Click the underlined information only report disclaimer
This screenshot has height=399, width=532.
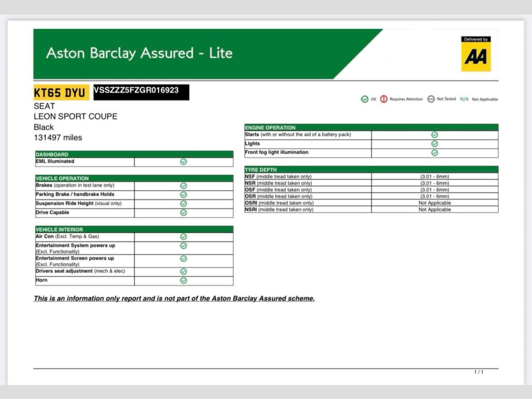click(x=174, y=299)
